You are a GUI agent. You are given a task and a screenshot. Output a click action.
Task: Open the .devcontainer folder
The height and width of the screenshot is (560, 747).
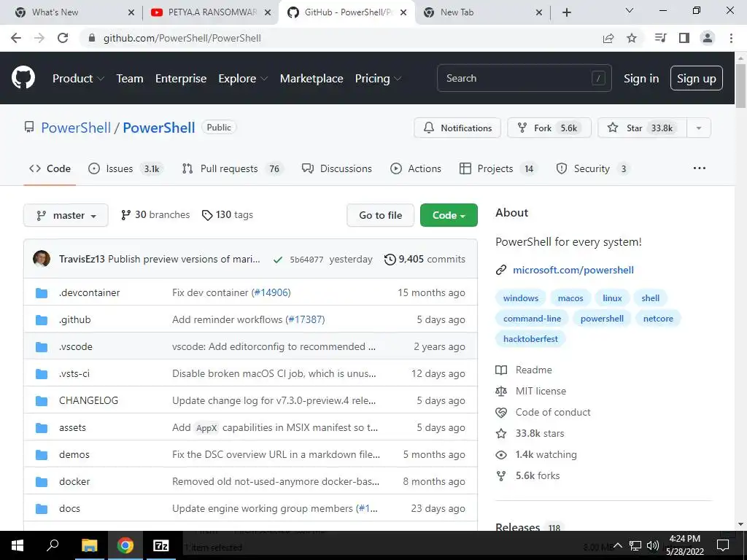click(x=89, y=292)
